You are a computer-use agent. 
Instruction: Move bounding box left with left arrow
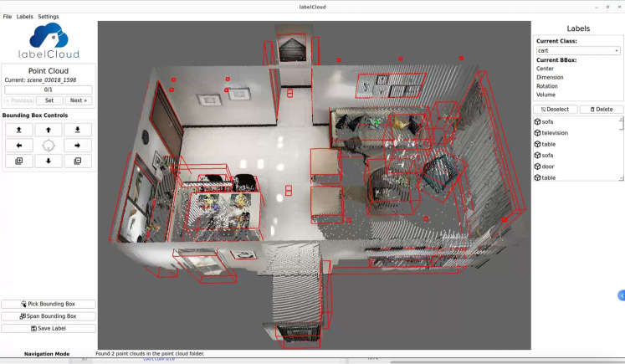click(18, 146)
